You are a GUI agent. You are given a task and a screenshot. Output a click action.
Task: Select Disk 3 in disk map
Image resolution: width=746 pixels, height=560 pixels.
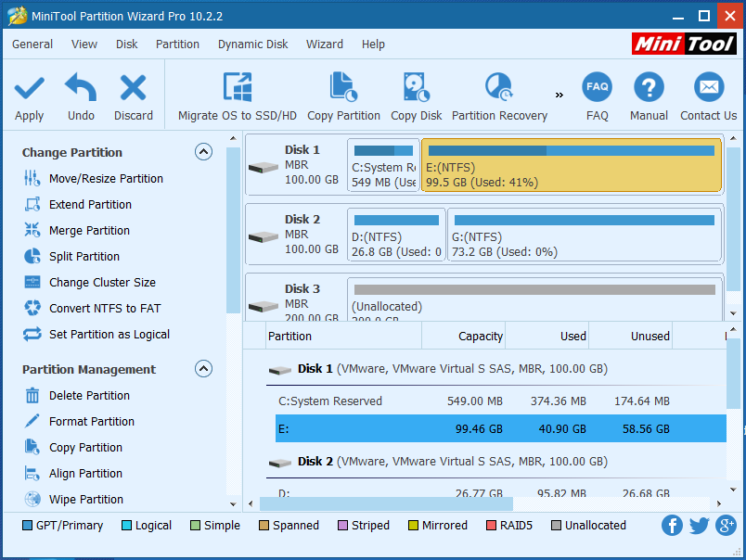(x=295, y=298)
